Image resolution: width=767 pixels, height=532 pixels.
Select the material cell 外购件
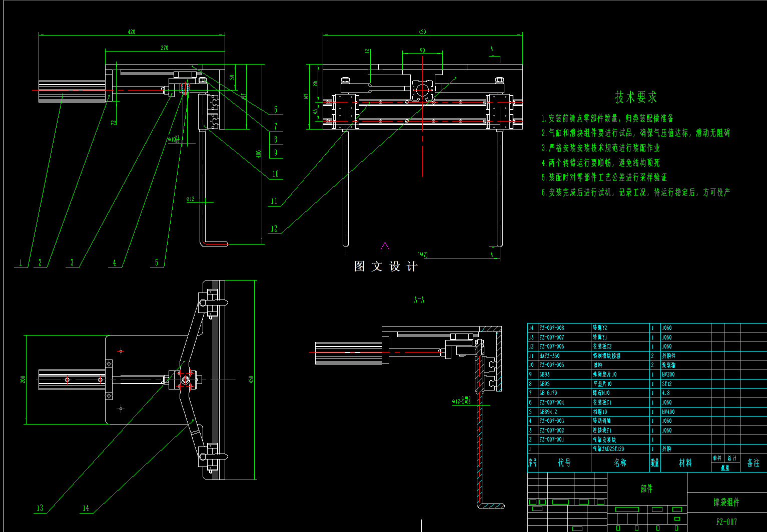[668, 356]
